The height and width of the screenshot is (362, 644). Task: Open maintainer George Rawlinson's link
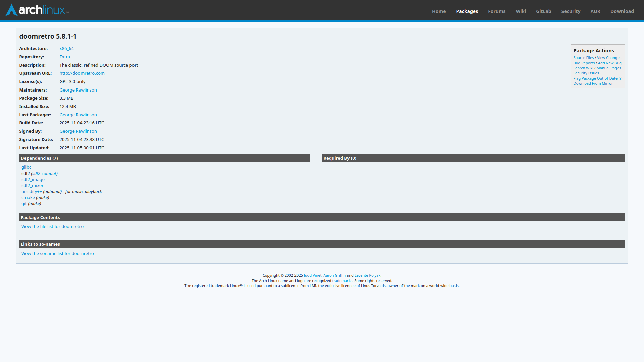pyautogui.click(x=78, y=90)
